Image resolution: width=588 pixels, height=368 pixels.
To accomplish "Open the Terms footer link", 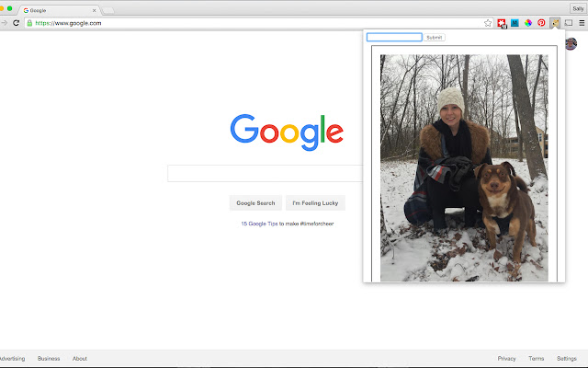I will [537, 359].
